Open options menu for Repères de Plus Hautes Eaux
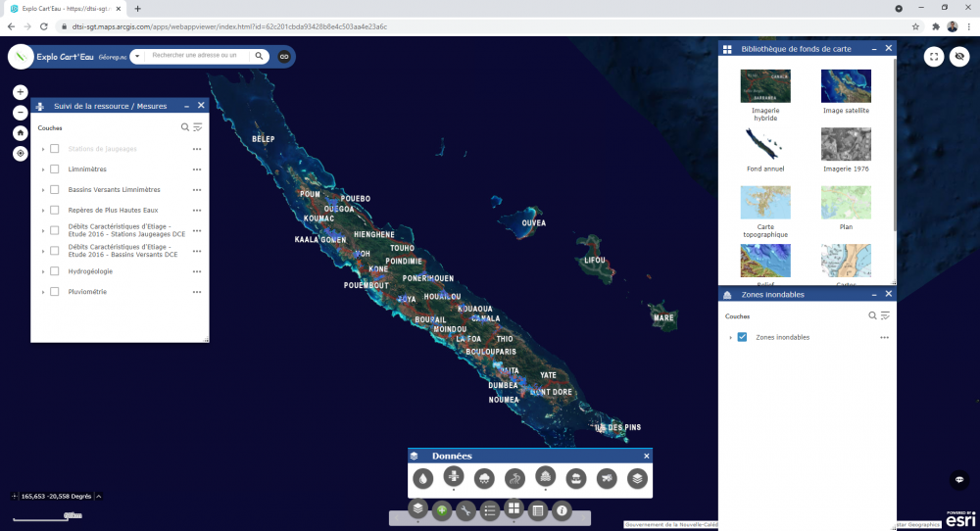 coord(197,211)
